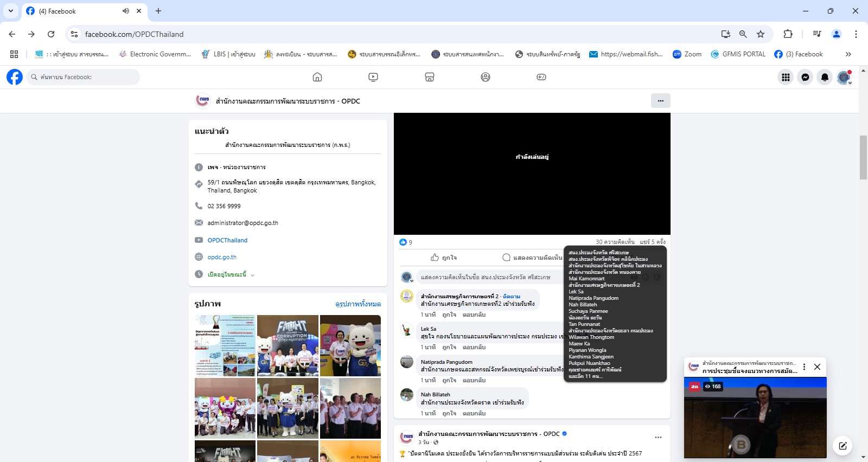868x462 pixels.
Task: Click the floating live video preview
Action: point(755,418)
